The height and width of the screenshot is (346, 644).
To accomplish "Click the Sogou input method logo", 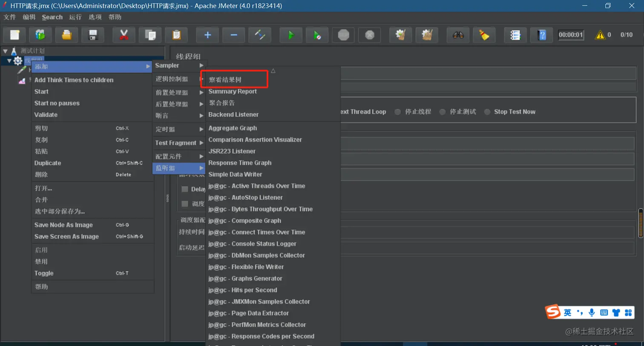I will [x=553, y=312].
